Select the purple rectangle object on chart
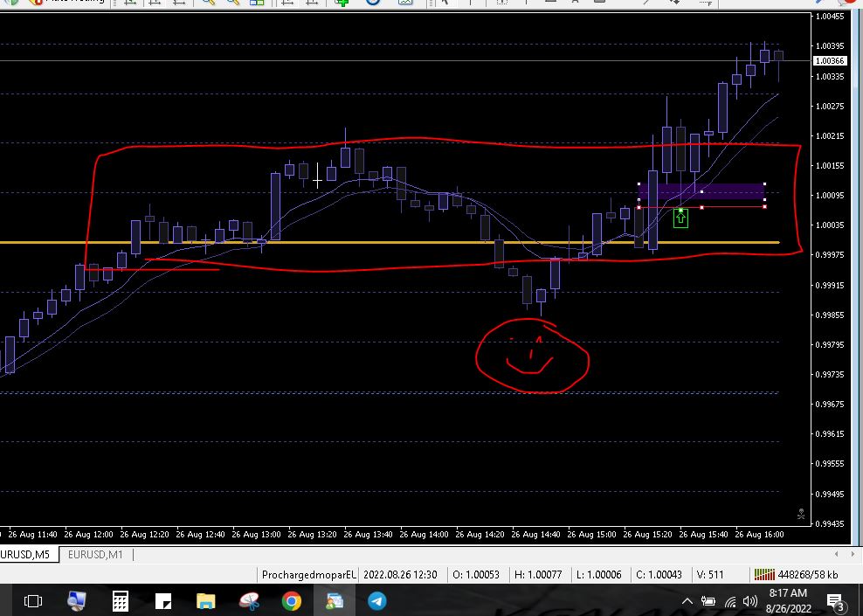This screenshot has height=616, width=863. (701, 191)
